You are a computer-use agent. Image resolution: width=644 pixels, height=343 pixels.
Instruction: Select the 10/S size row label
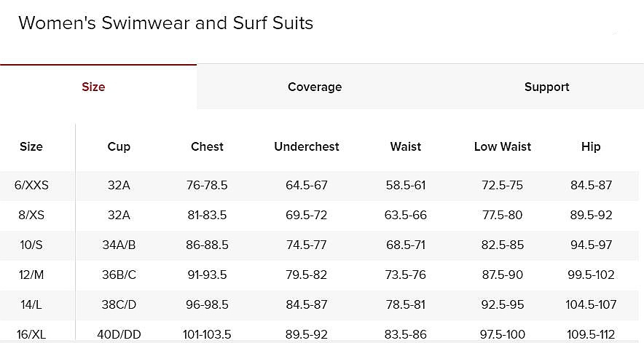coord(31,245)
